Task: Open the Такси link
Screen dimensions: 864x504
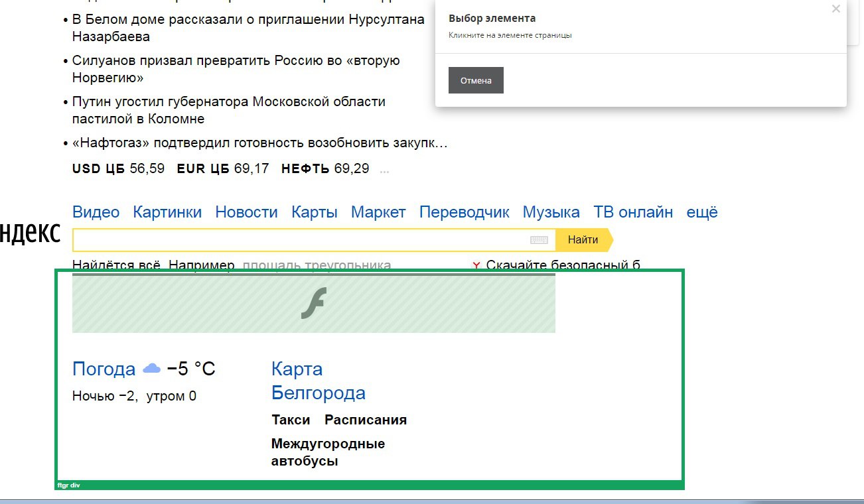Action: (x=291, y=420)
